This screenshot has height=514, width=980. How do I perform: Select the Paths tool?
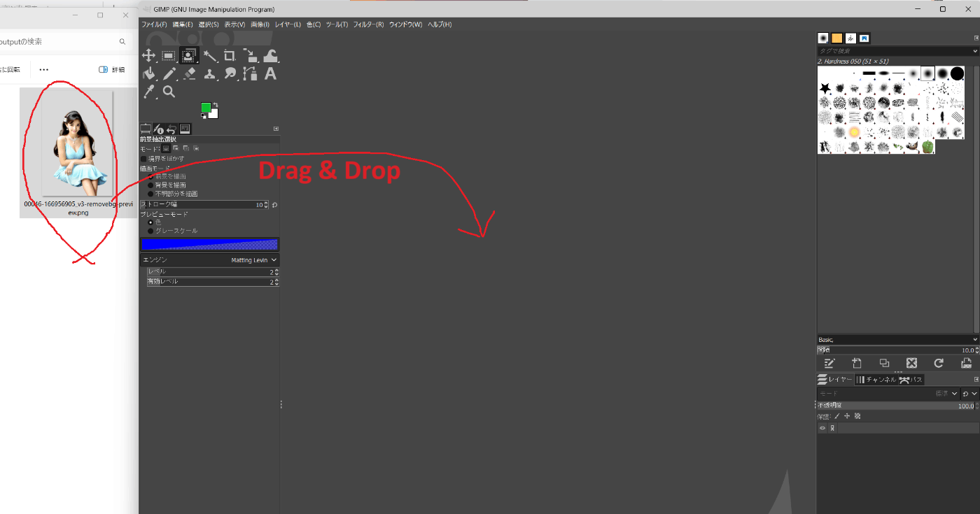pyautogui.click(x=250, y=73)
